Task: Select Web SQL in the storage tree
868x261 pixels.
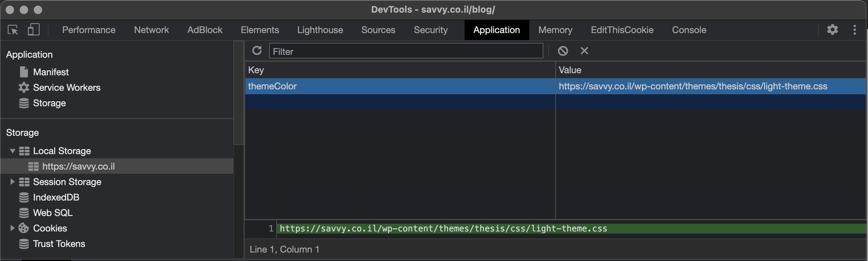Action: point(53,213)
